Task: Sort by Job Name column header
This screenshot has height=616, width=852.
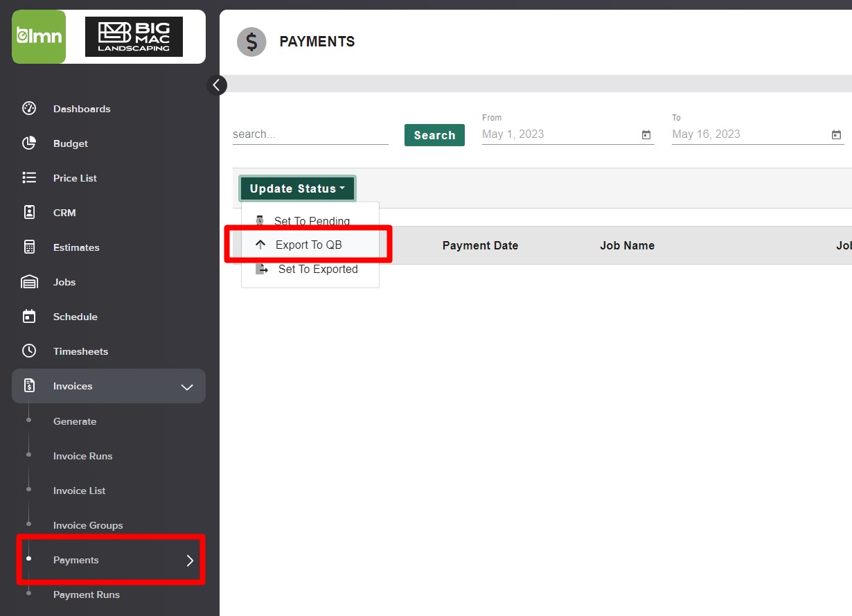Action: click(627, 245)
